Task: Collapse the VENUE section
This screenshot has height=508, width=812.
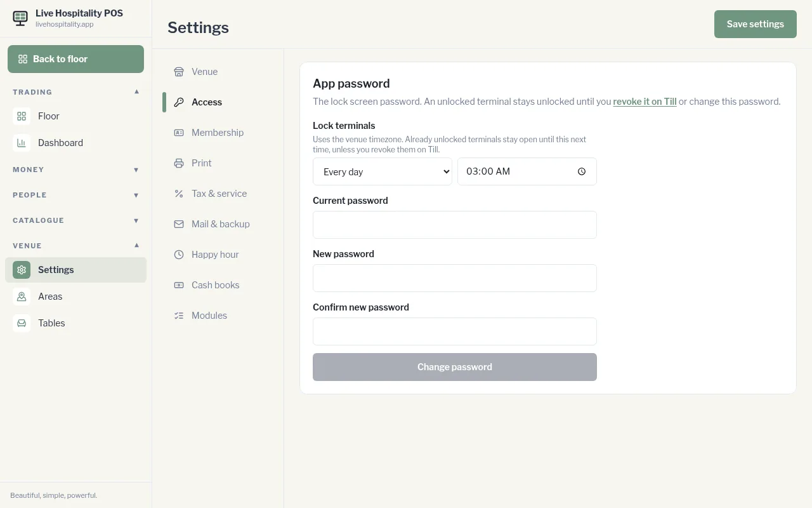Action: (x=75, y=246)
